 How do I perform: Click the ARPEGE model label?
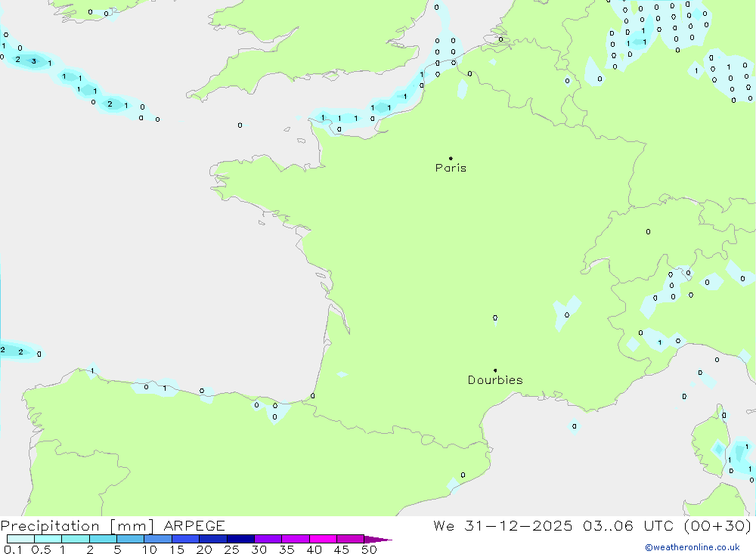pos(194,525)
